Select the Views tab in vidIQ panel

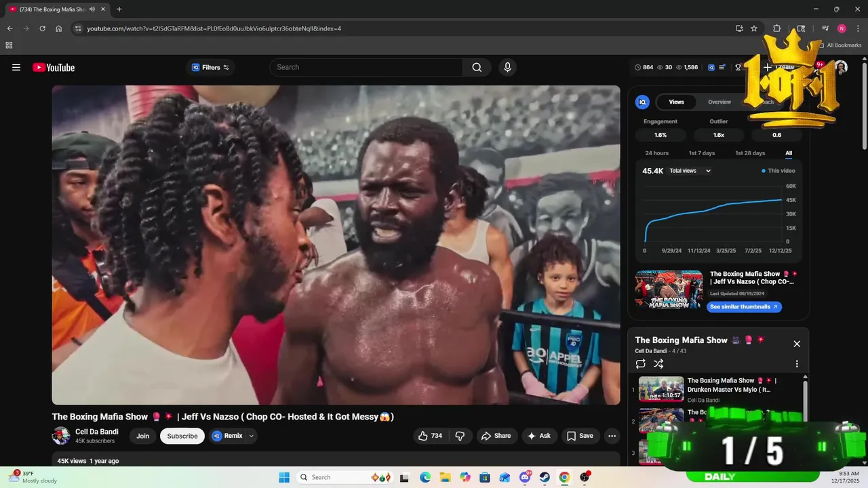tap(676, 102)
